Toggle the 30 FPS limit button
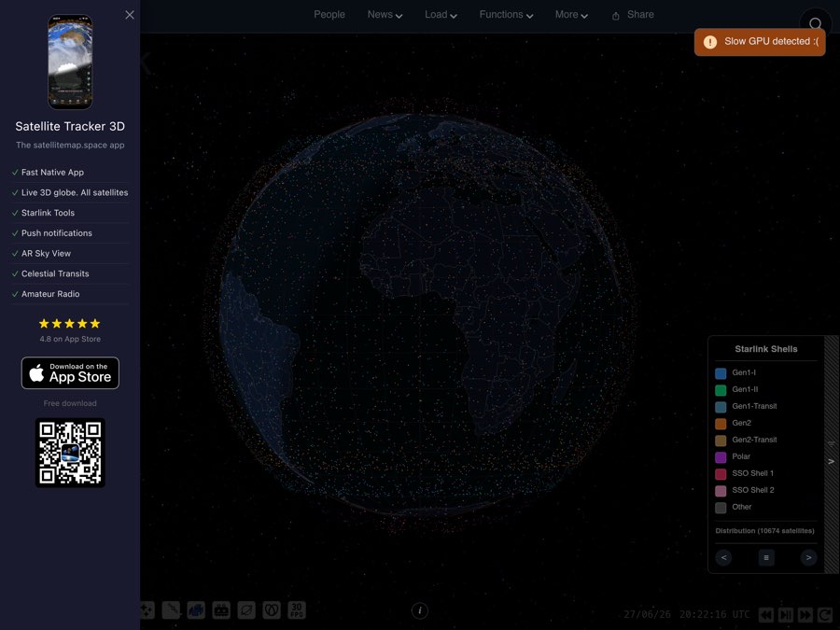 [297, 609]
